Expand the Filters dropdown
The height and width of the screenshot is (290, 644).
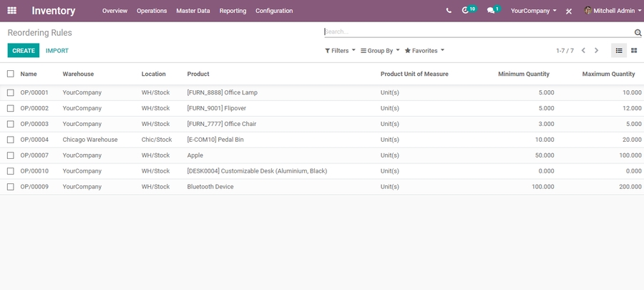(x=340, y=51)
